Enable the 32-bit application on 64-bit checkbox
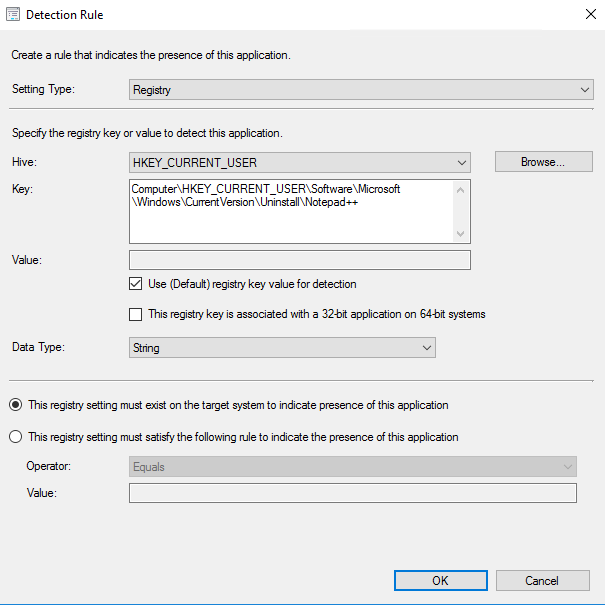This screenshot has height=605, width=605. (x=136, y=314)
